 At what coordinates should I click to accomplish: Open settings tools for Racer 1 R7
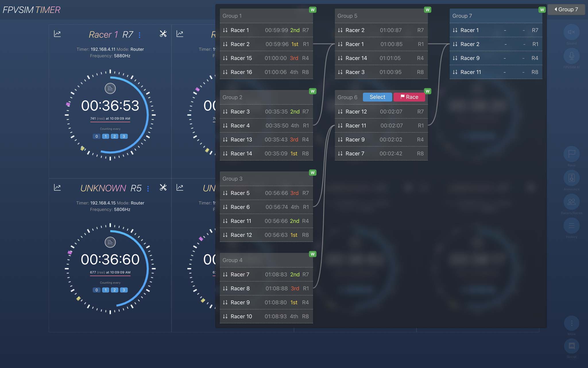click(163, 34)
